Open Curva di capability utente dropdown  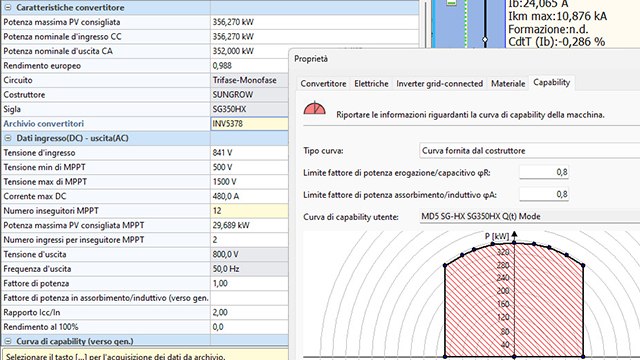point(529,216)
